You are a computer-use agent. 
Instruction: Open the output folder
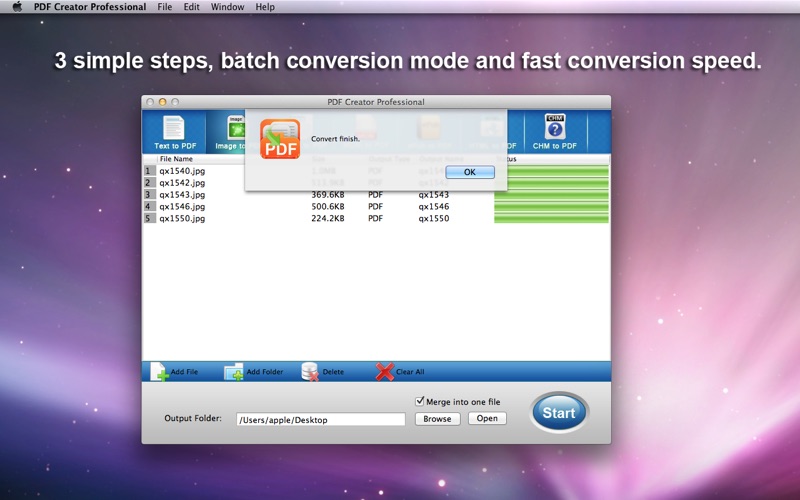[487, 418]
